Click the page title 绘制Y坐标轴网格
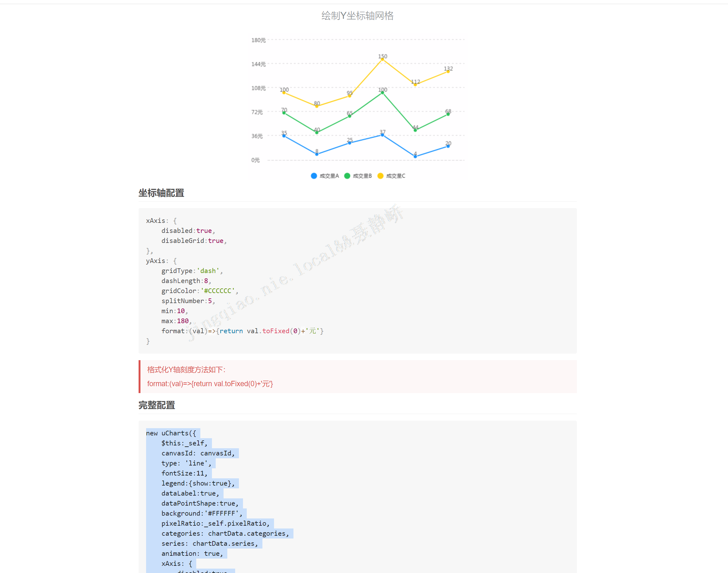Image resolution: width=728 pixels, height=573 pixels. click(357, 15)
